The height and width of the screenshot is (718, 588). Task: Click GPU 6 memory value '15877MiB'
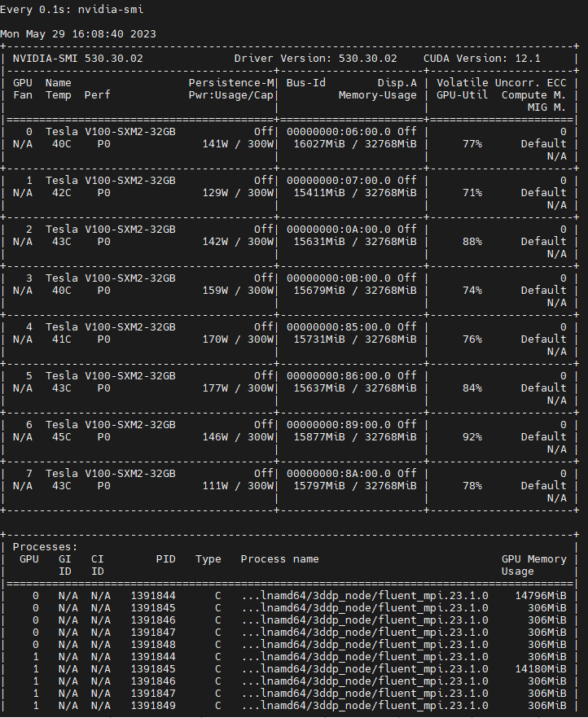[319, 437]
